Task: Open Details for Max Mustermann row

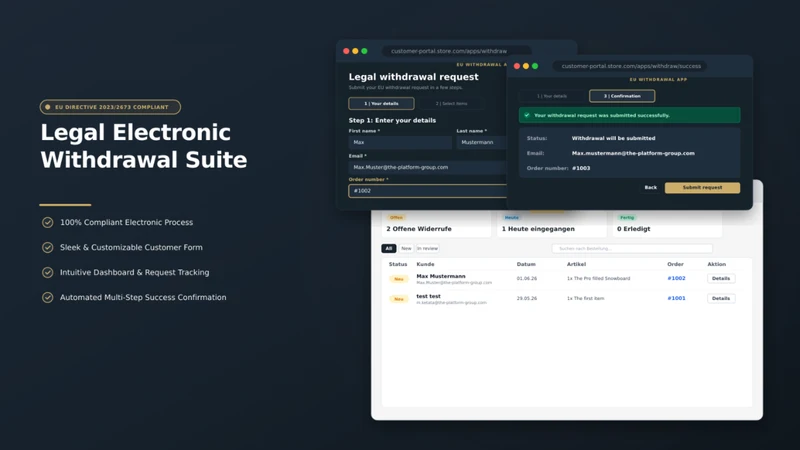Action: pos(721,279)
